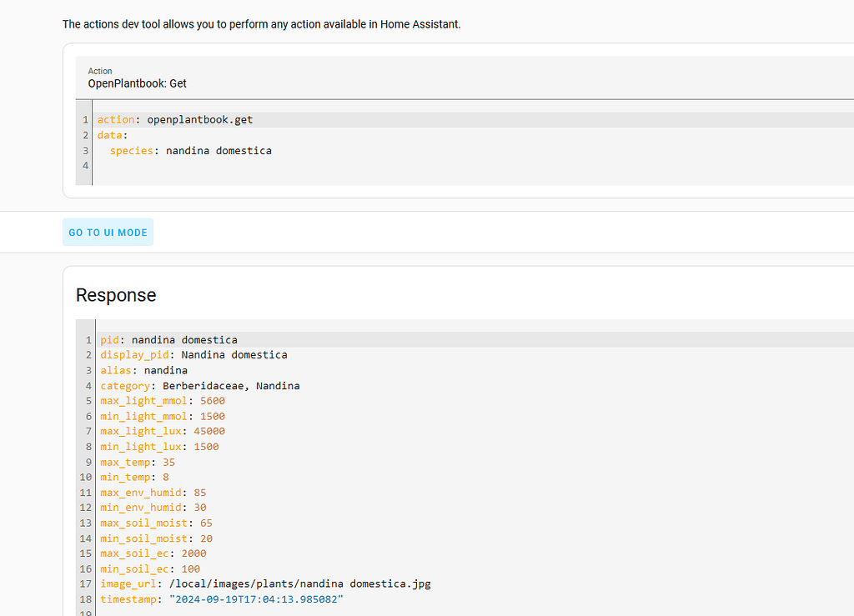Click the max_soil_ec value 2000
Screen dimensions: 854x616
193,553
